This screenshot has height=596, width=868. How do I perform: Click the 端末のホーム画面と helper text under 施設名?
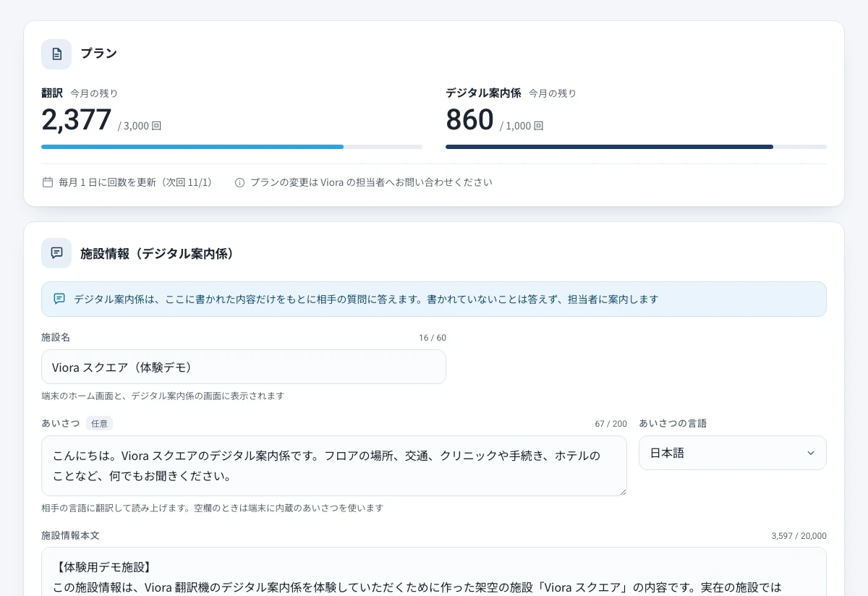[163, 396]
